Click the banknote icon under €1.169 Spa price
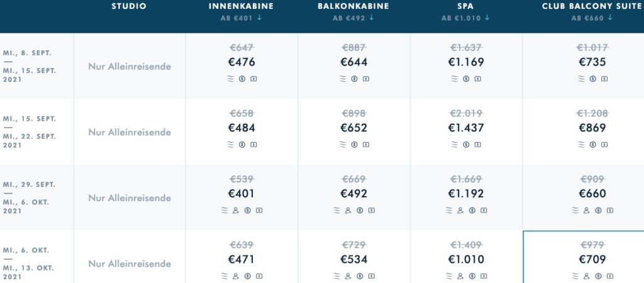Screen dimensions: 644x283 478,79
